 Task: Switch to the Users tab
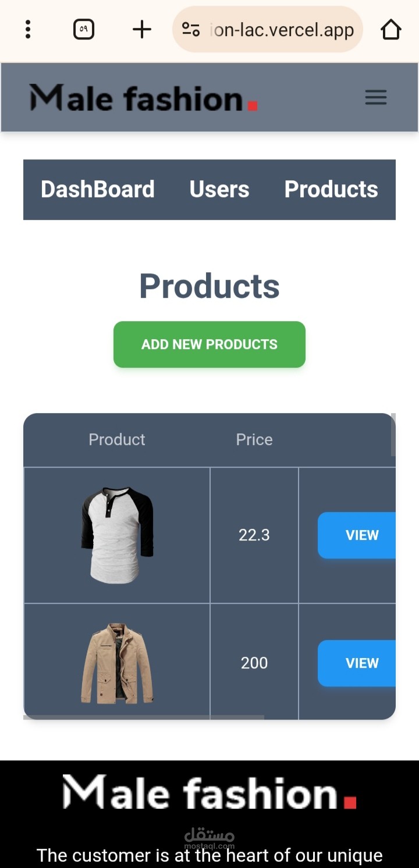pos(219,189)
